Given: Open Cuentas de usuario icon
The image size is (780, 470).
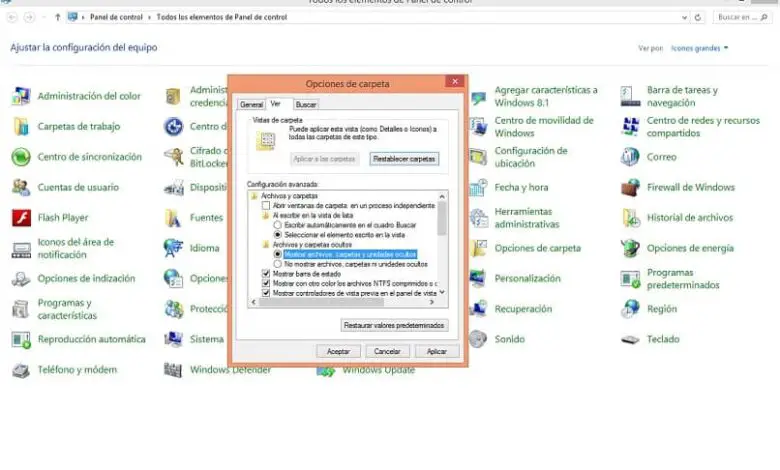Looking at the screenshot, I should coord(21,188).
